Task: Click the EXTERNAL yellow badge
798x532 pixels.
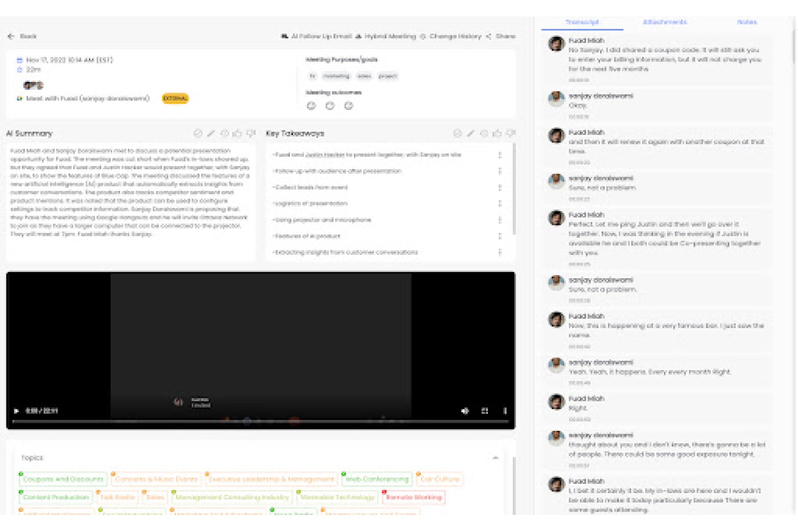Action: pyautogui.click(x=175, y=98)
